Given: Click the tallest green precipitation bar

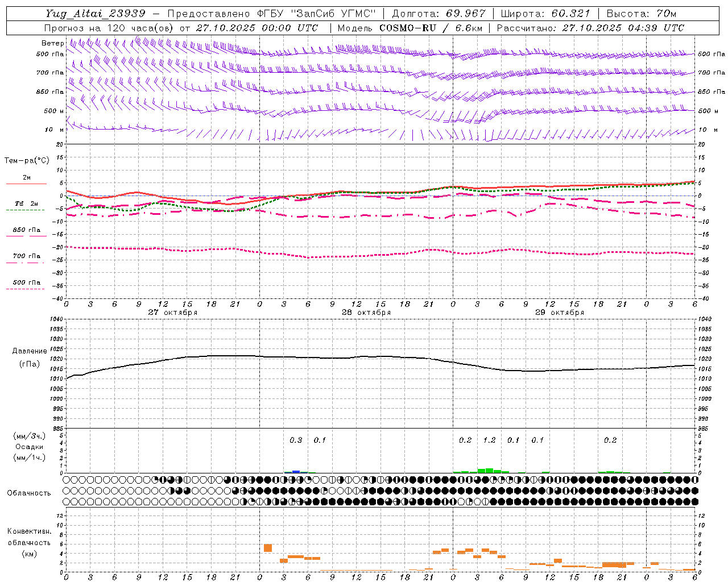Looking at the screenshot, I should point(489,471).
